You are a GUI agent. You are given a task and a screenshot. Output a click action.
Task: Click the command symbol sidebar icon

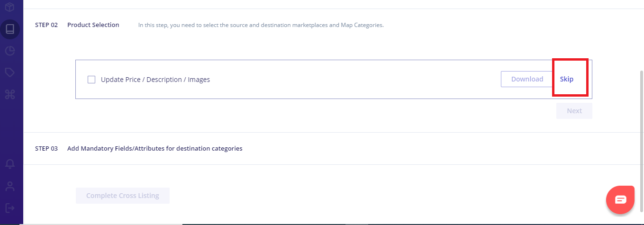pos(10,95)
